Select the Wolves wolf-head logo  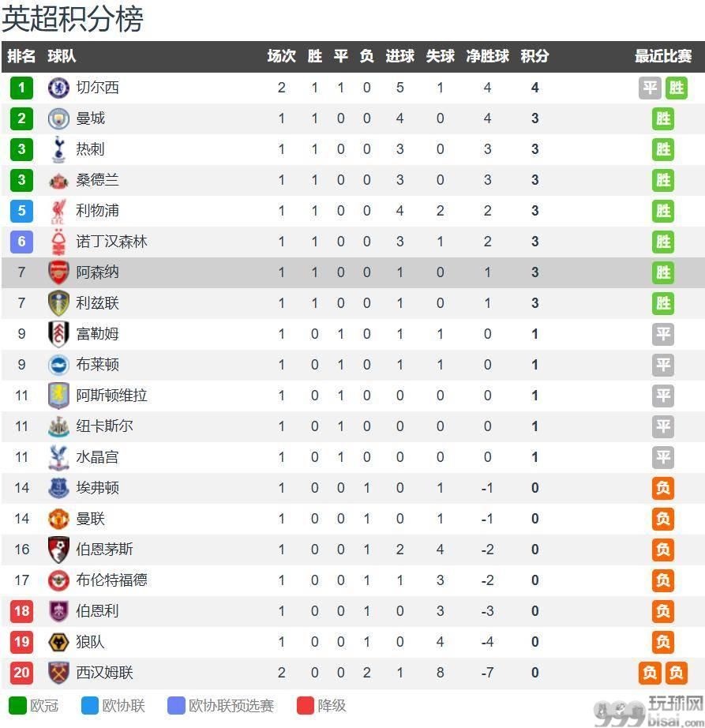(x=58, y=642)
